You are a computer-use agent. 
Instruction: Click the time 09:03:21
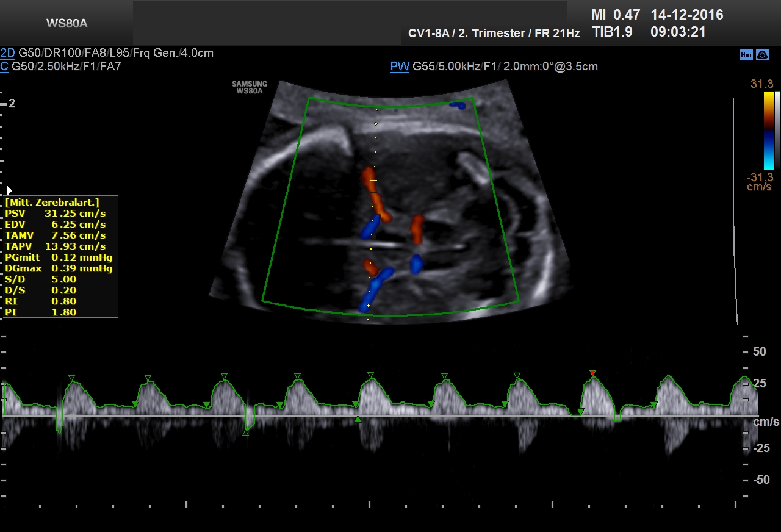tap(678, 32)
